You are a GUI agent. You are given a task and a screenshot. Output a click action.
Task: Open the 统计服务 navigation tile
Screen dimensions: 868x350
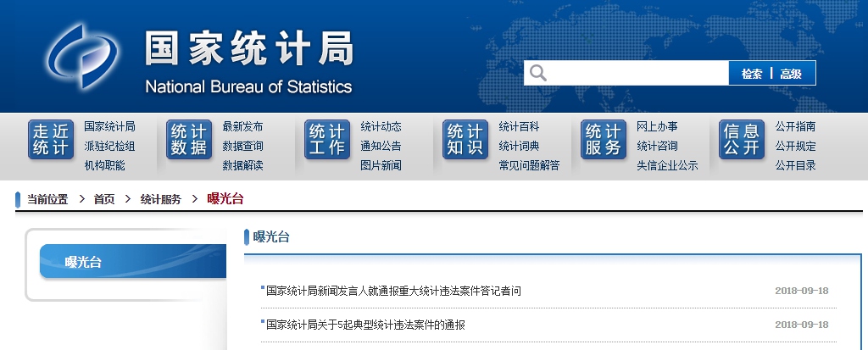[x=604, y=140]
